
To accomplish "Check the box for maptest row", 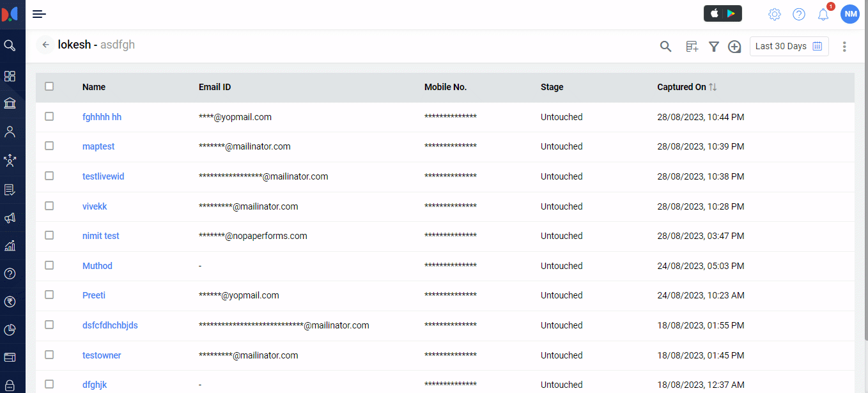I will (49, 146).
